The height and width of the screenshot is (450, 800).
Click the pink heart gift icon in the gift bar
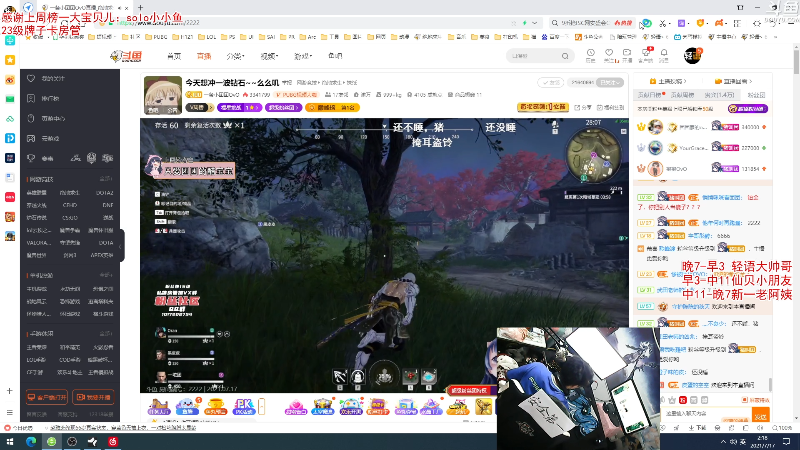296,406
